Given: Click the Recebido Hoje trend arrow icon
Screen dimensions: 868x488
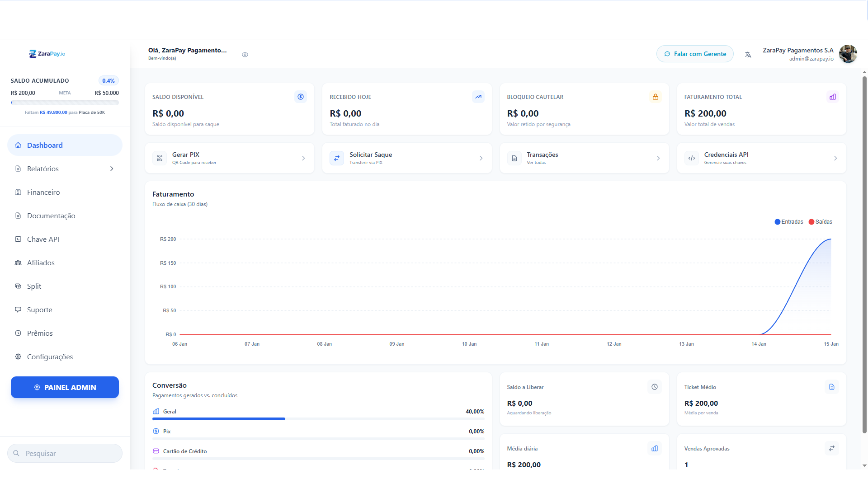Looking at the screenshot, I should coord(478,97).
